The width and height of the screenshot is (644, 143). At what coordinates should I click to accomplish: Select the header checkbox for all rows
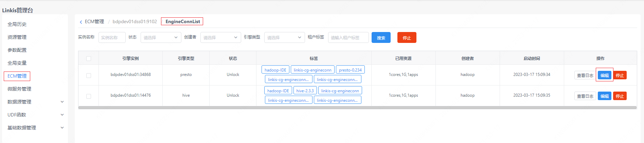(89, 59)
